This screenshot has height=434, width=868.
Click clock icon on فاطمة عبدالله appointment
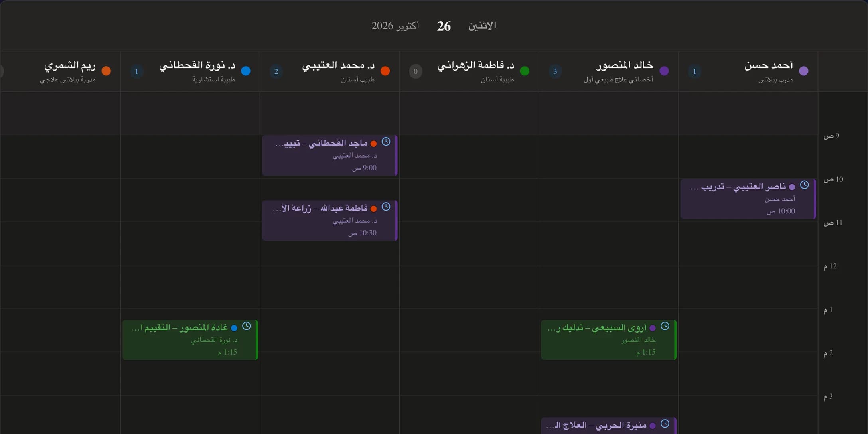386,207
